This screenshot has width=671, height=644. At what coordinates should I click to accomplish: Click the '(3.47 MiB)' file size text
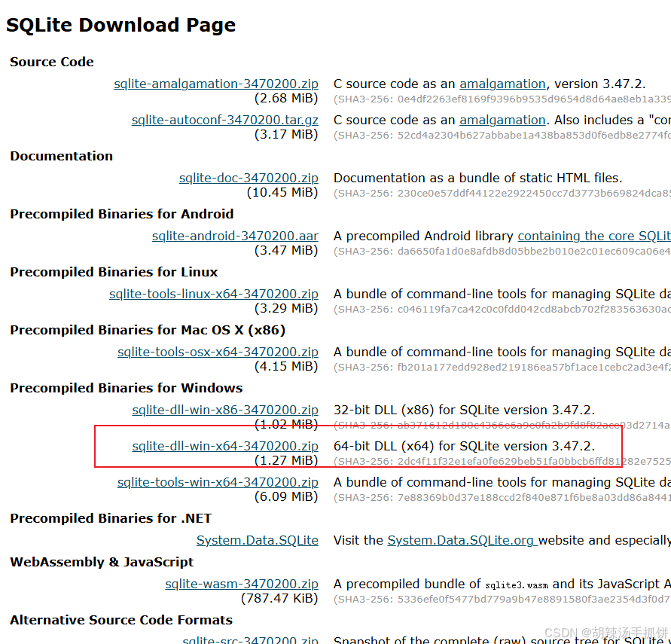click(286, 250)
